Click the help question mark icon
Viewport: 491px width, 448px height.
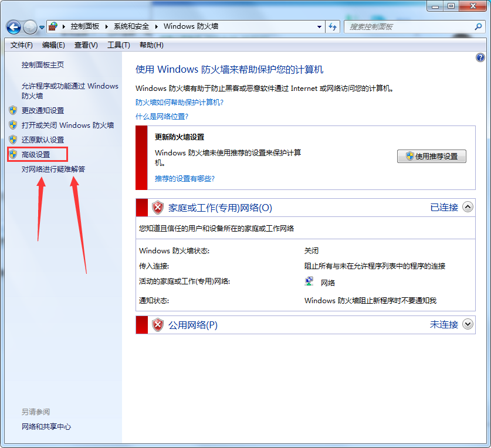pos(480,57)
